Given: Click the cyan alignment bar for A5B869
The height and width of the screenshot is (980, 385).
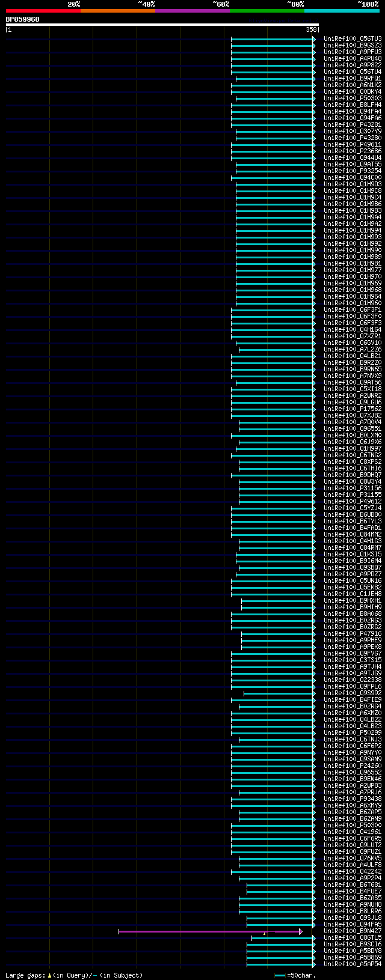Looking at the screenshot, I should [x=281, y=957].
